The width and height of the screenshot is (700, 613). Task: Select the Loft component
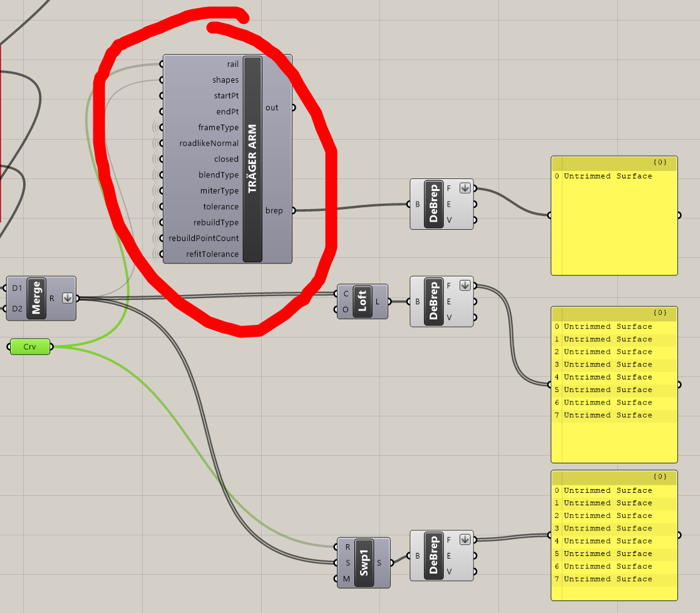point(362,301)
